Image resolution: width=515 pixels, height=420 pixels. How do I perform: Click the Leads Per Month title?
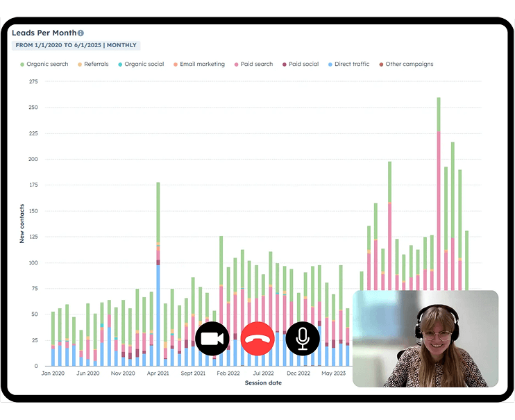point(44,33)
